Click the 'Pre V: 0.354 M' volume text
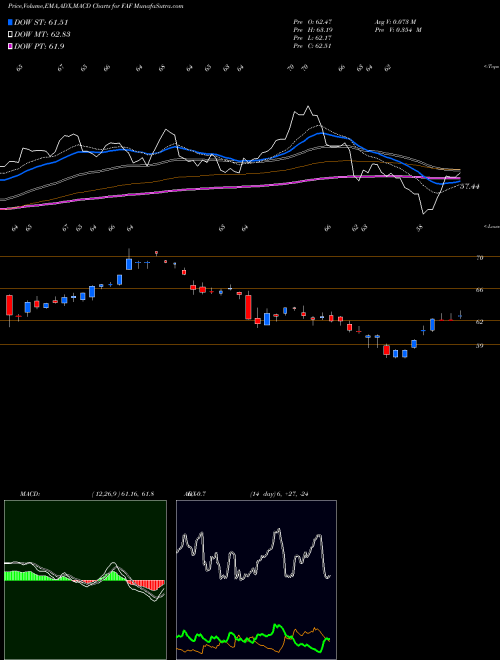The width and height of the screenshot is (500, 660). tap(398, 30)
